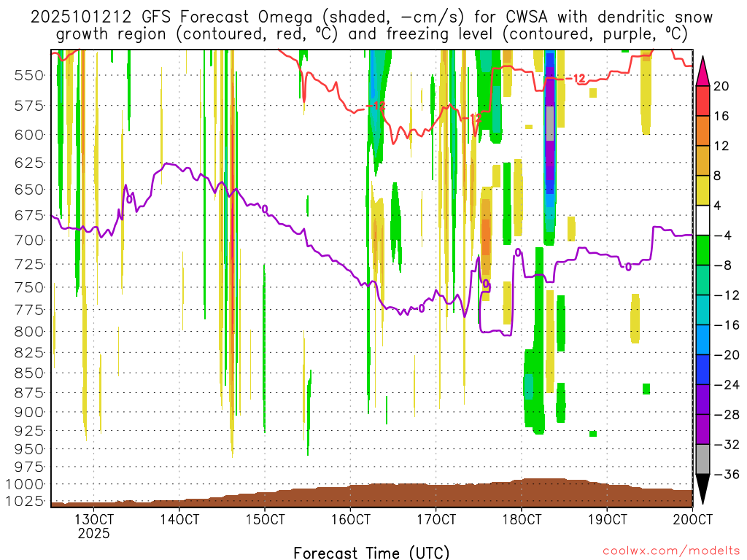Screen dimensions: 747x560
Task: Click the -4 colorbar value label
Action: [x=723, y=236]
